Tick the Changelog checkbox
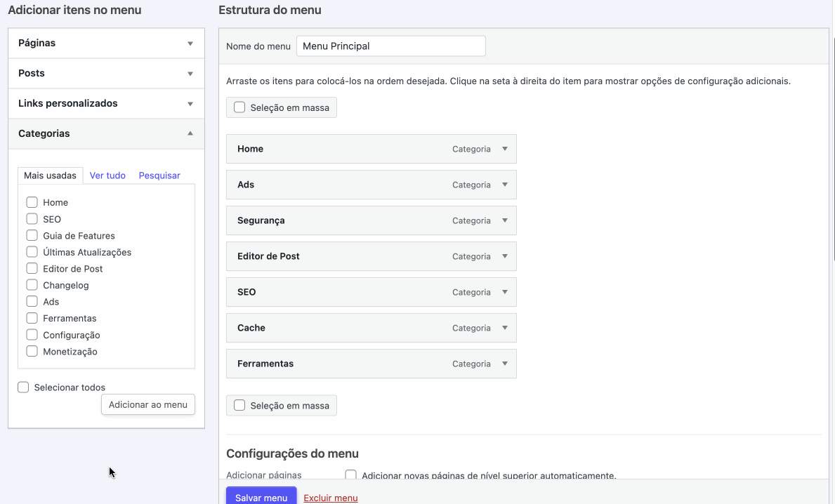This screenshot has height=504, width=835. (32, 285)
